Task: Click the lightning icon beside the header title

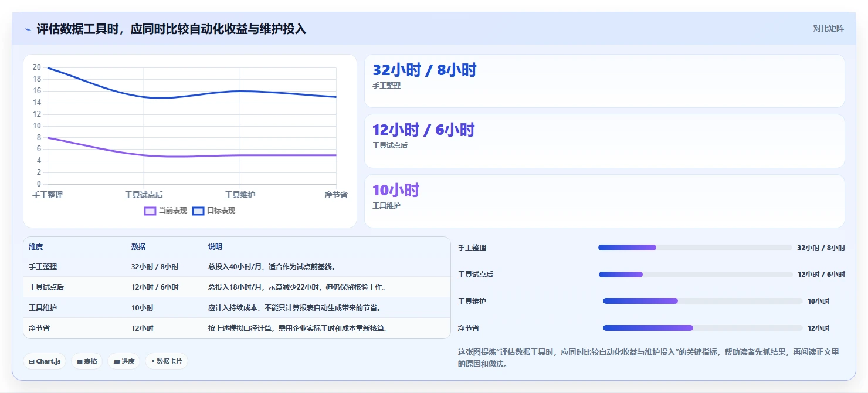Action: 28,29
